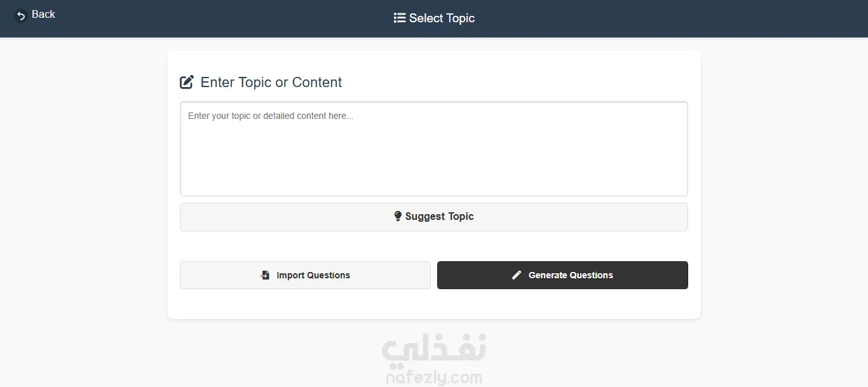This screenshot has height=387, width=868.
Task: Click the 'Back' text label
Action: tap(43, 15)
